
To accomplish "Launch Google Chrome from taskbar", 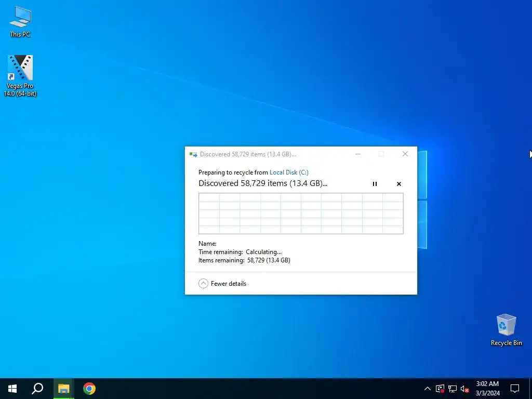I will click(x=89, y=389).
